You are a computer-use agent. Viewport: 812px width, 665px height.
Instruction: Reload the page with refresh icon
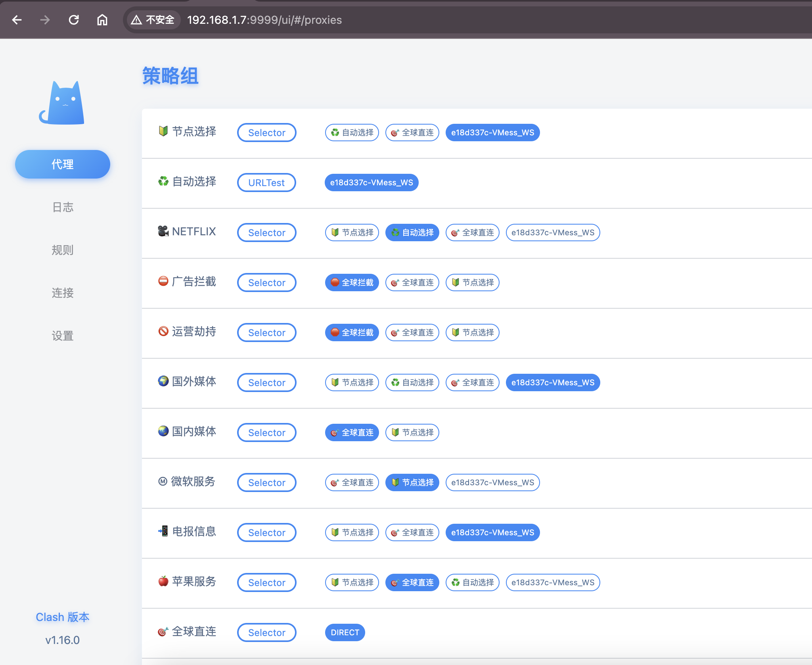[x=74, y=20]
